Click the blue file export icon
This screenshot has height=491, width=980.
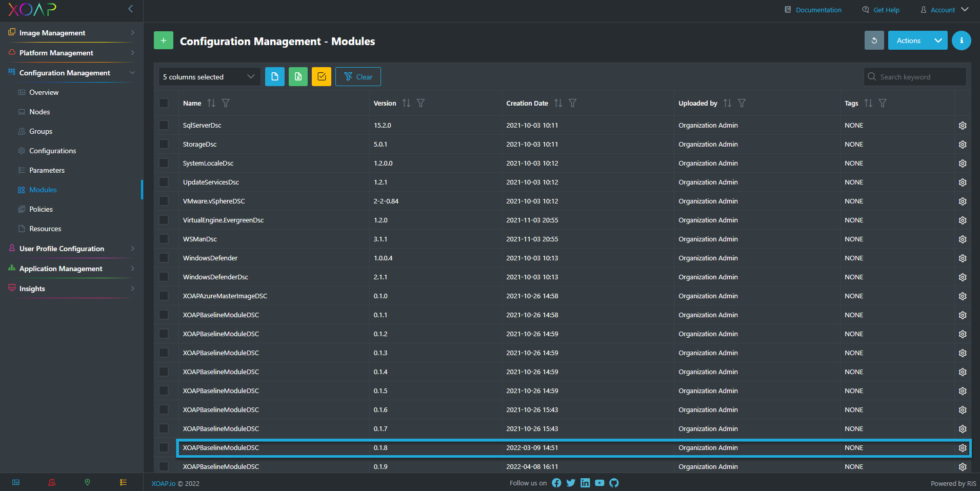(x=275, y=77)
